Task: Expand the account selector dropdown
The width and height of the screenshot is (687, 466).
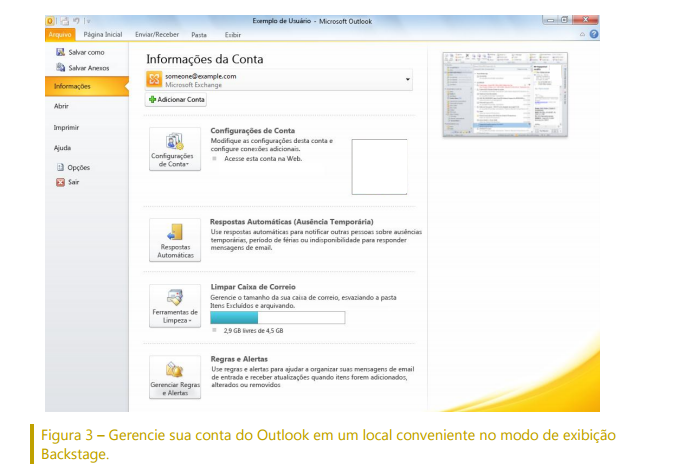Action: (408, 79)
